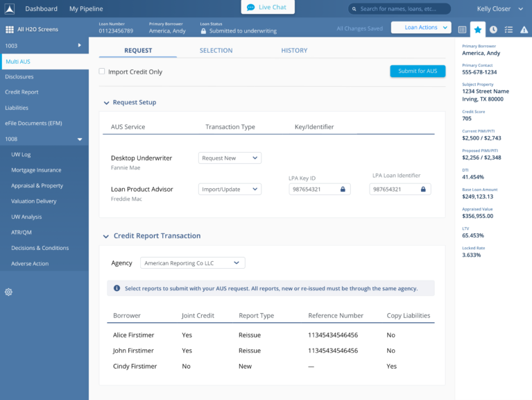The height and width of the screenshot is (400, 532).
Task: Open the Agency dropdown
Action: tap(192, 263)
